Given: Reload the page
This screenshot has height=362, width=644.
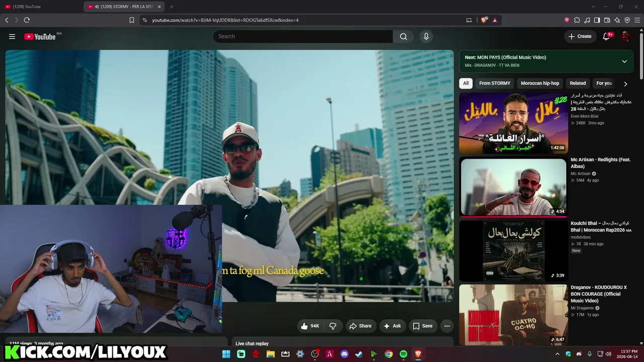Looking at the screenshot, I should coord(27,20).
